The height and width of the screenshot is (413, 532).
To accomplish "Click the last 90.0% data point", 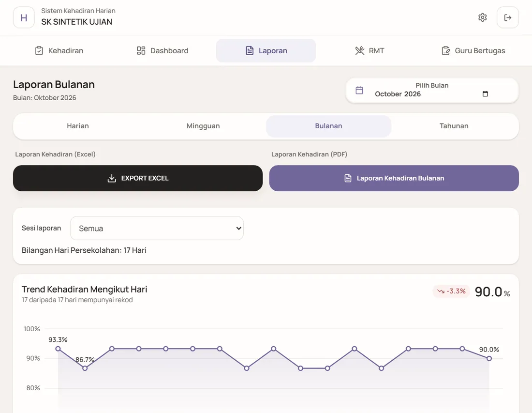I will click(489, 358).
